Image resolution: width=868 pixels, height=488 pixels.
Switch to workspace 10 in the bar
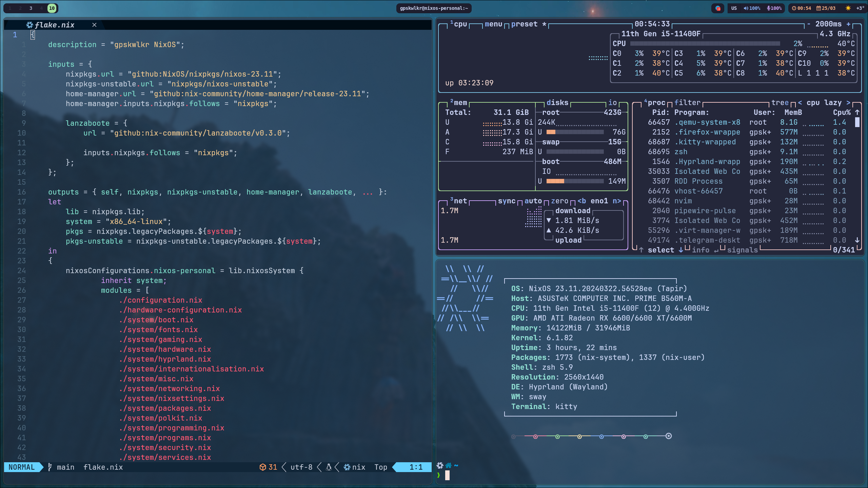(x=52, y=8)
